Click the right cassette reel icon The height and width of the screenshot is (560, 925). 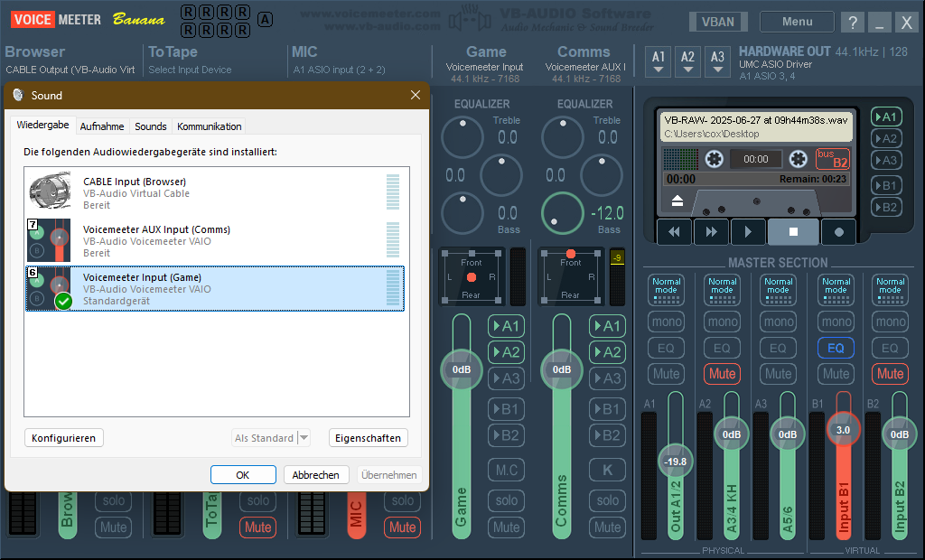point(799,159)
